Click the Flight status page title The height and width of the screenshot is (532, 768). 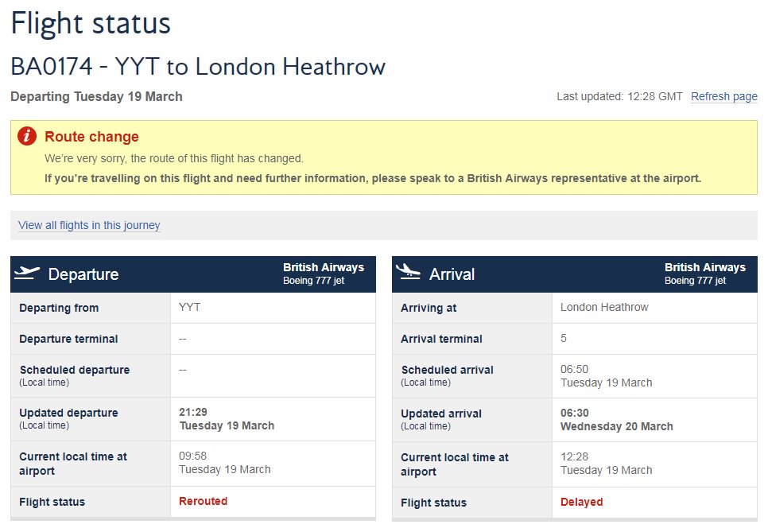point(91,24)
